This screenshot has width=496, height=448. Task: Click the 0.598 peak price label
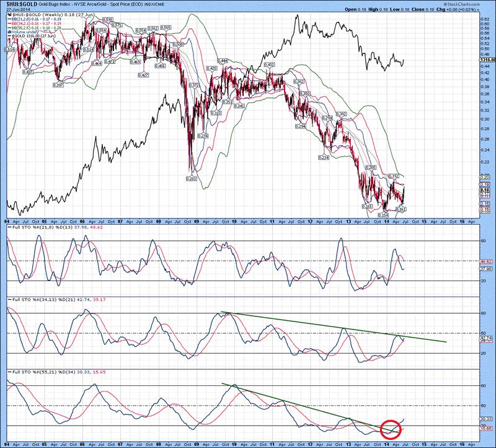[107, 20]
